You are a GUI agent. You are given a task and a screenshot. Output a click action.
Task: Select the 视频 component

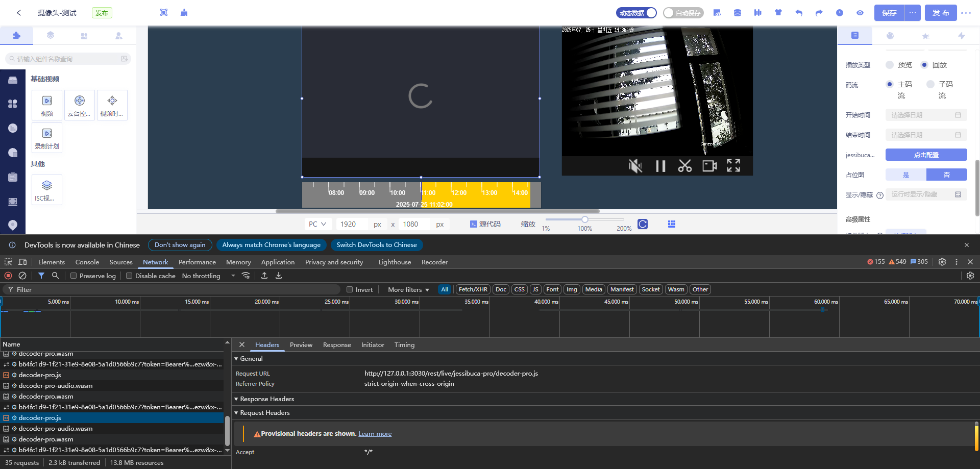coord(47,105)
